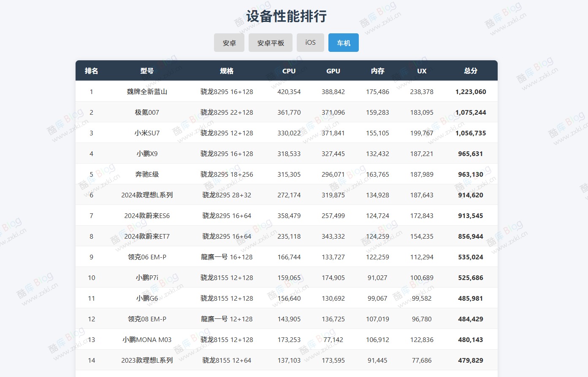The width and height of the screenshot is (588, 377).
Task: Select the 极氪007 entry
Action: pos(146,112)
